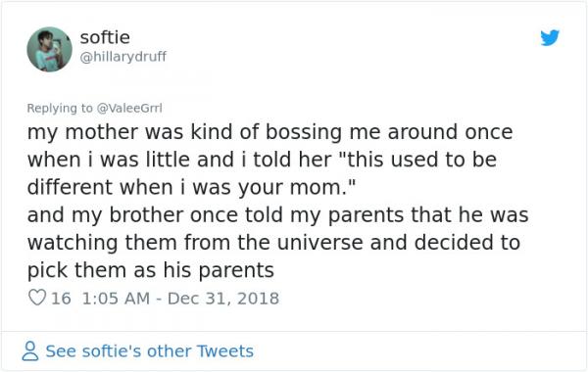Click the line starting 'my mother was kind'
588x372 pixels.
coord(269,132)
